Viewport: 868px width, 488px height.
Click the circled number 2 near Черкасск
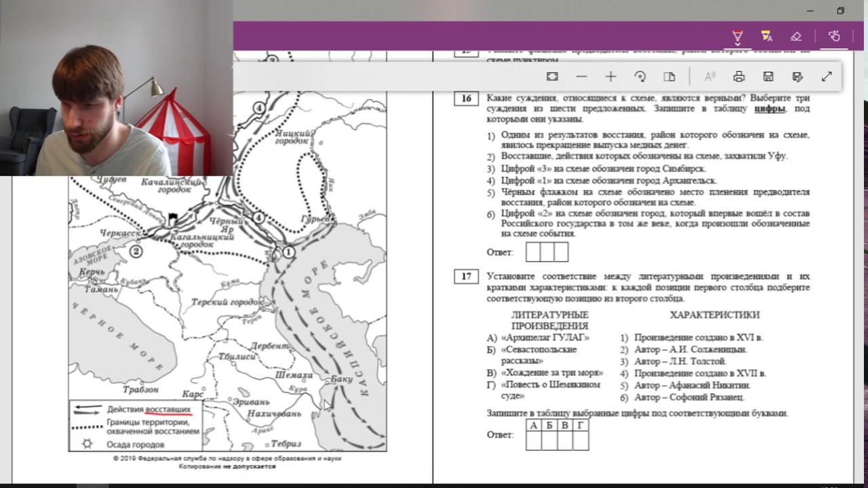click(136, 251)
